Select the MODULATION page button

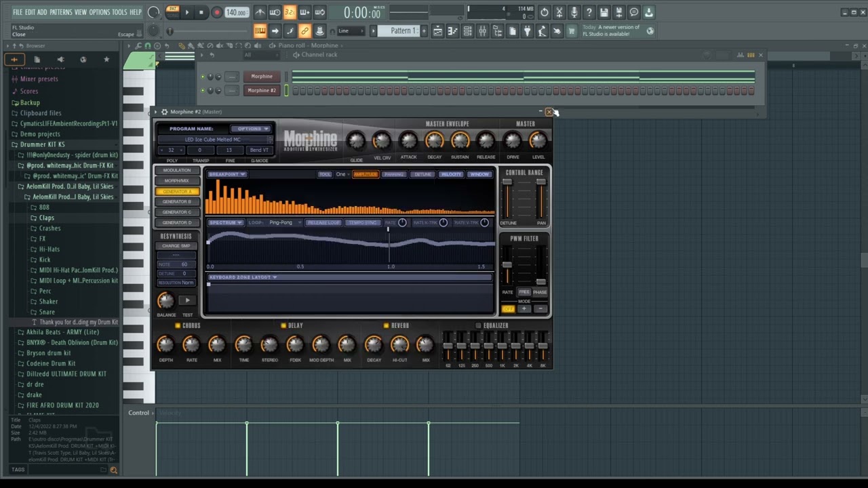tap(176, 170)
